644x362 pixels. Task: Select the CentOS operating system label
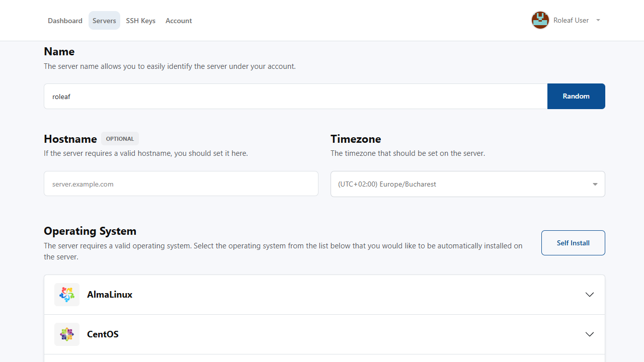pyautogui.click(x=103, y=334)
